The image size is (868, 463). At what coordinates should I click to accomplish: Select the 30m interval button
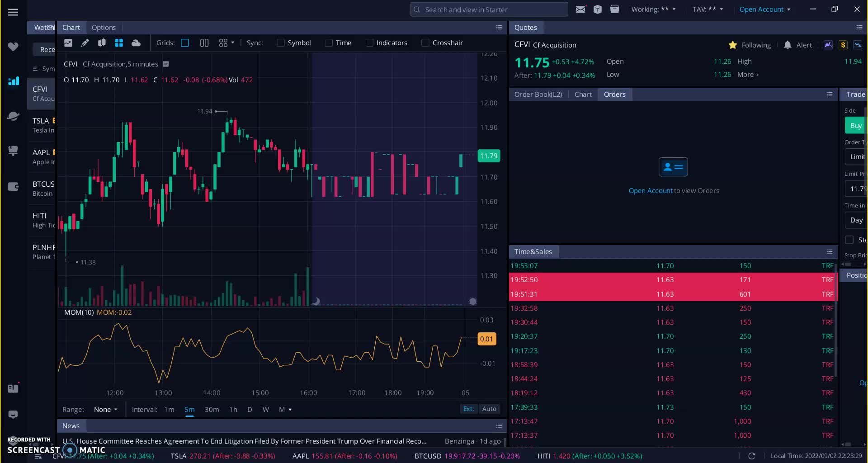click(212, 409)
